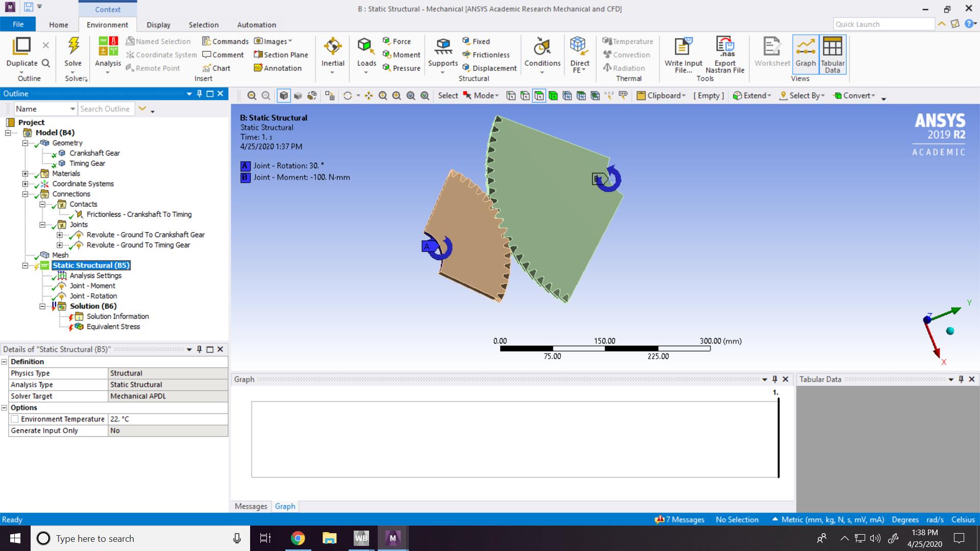Switch to the Display ribbon tab
980x551 pixels.
point(158,24)
